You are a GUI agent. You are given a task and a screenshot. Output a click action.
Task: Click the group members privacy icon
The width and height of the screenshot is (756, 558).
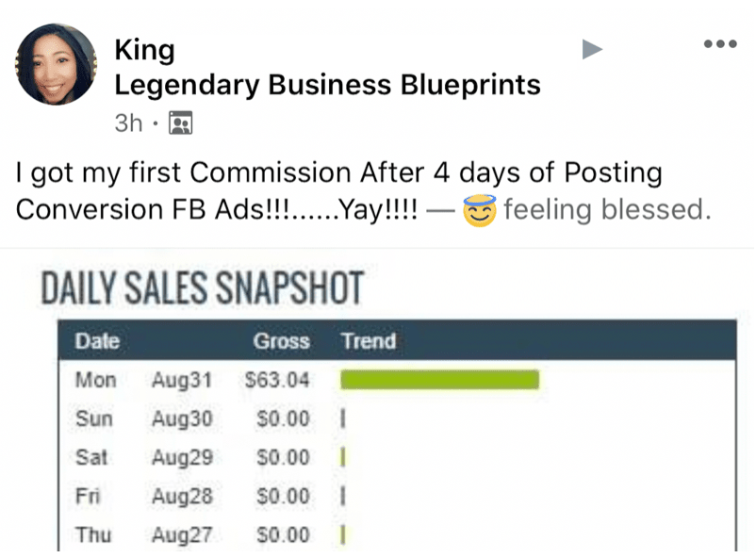(180, 123)
